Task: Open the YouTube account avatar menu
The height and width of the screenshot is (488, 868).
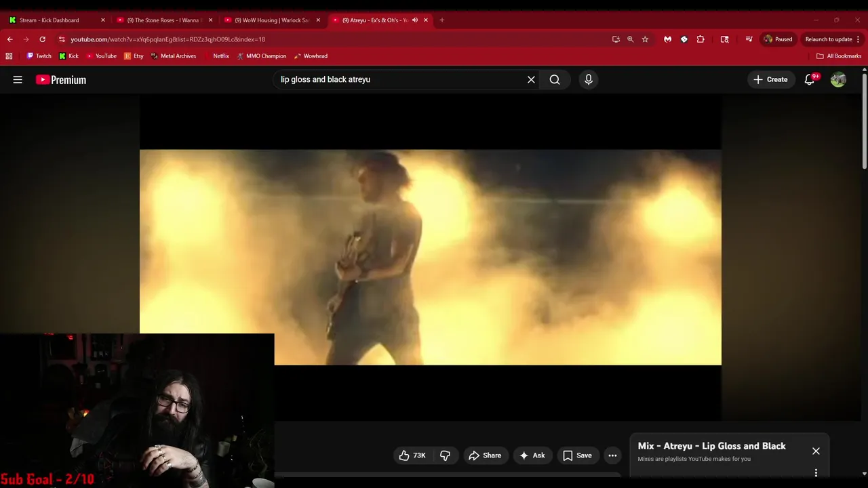Action: [838, 79]
